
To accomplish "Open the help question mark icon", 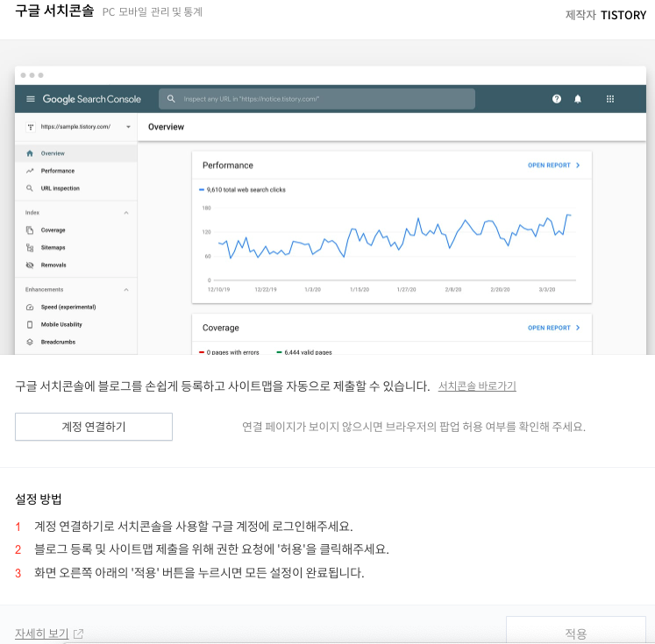I will coord(557,99).
